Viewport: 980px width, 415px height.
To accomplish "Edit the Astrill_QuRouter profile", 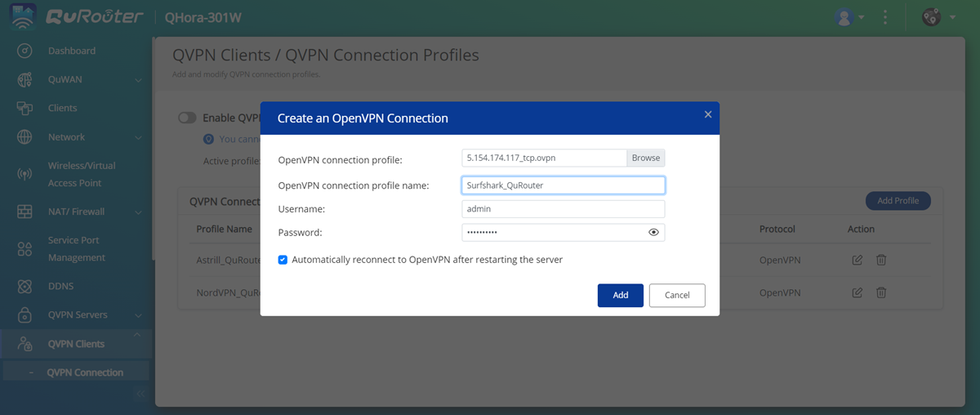I will (857, 260).
